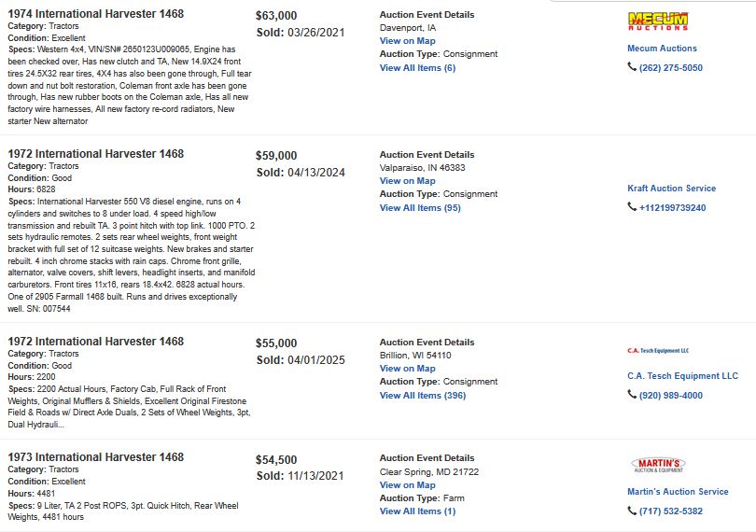Open the 1973 International Harvester 1468 listing title
The image size is (756, 532).
[96, 456]
